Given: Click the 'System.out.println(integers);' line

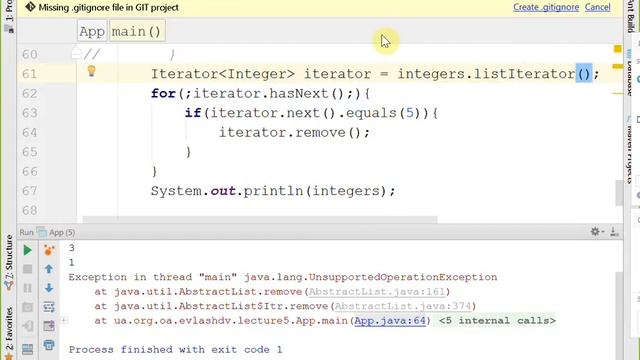Looking at the screenshot, I should (x=273, y=191).
